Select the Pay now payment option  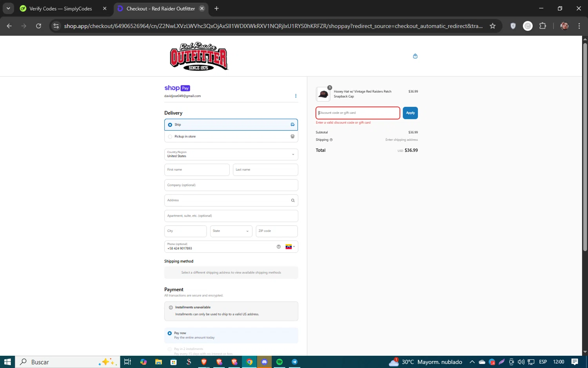click(x=231, y=335)
